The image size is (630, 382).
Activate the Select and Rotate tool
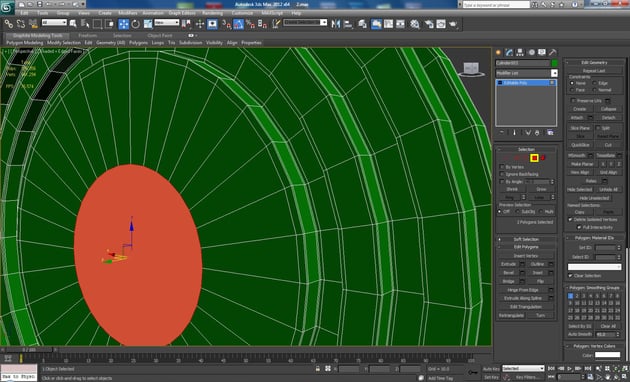pos(136,24)
